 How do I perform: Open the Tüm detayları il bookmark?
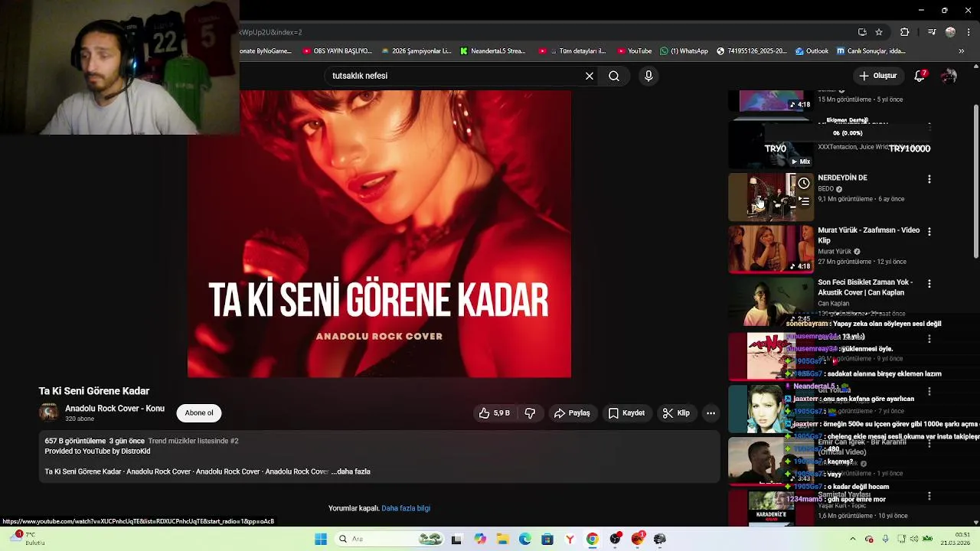(572, 51)
